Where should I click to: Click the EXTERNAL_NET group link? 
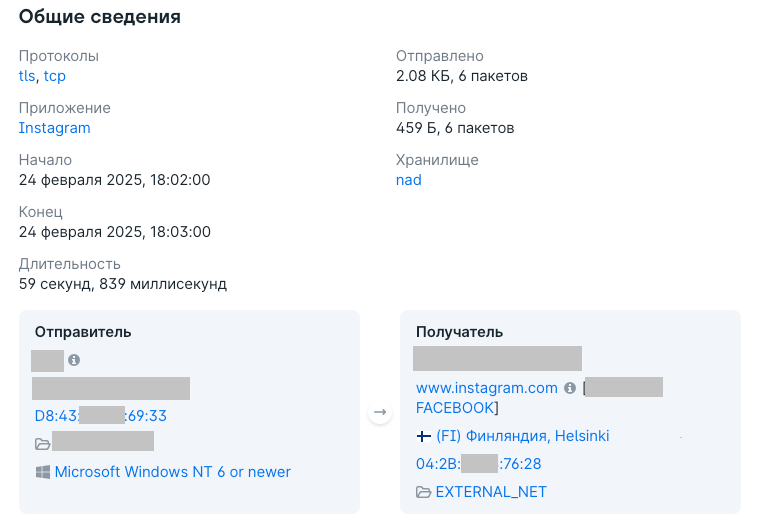[x=491, y=492]
